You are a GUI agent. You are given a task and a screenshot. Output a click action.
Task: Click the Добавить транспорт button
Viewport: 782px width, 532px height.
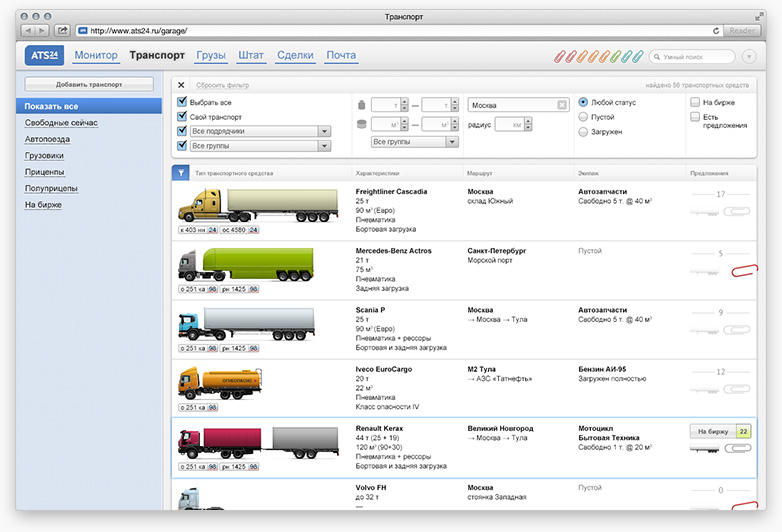tap(89, 84)
